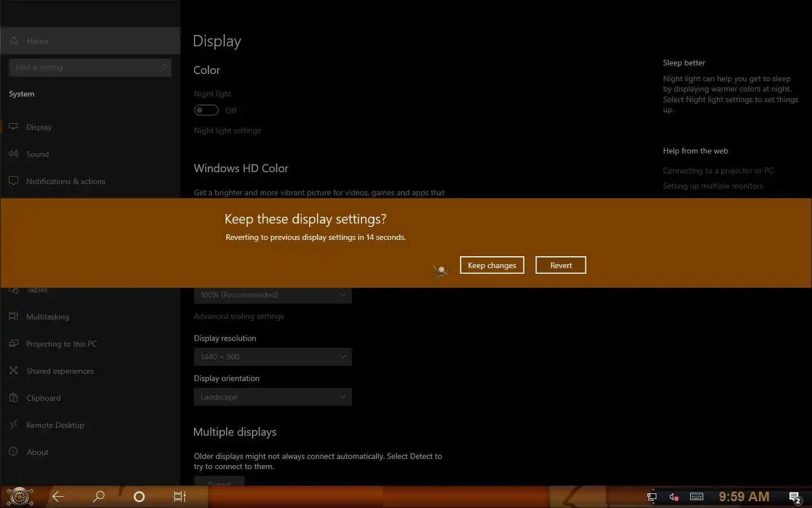The width and height of the screenshot is (812, 508).
Task: Click the Clipboard icon in sidebar
Action: click(x=14, y=397)
